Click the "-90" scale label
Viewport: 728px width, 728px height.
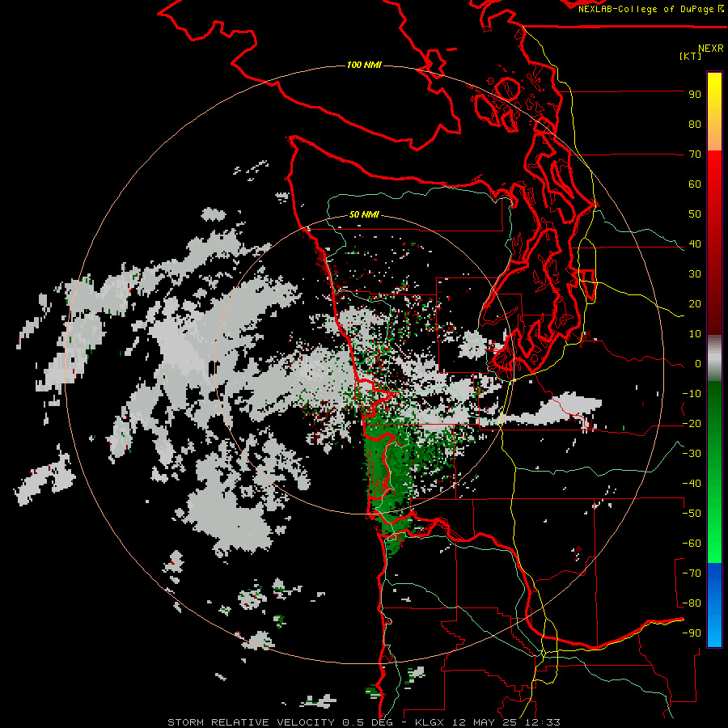[692, 633]
